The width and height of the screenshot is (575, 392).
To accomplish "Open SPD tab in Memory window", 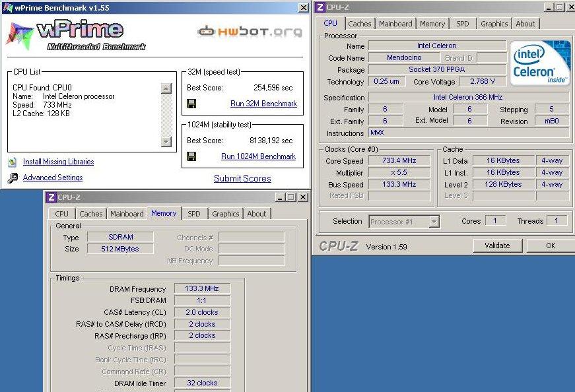I will click(x=194, y=214).
